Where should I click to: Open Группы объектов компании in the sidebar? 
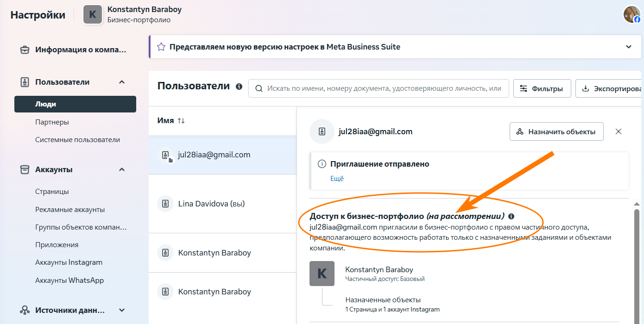tap(81, 227)
